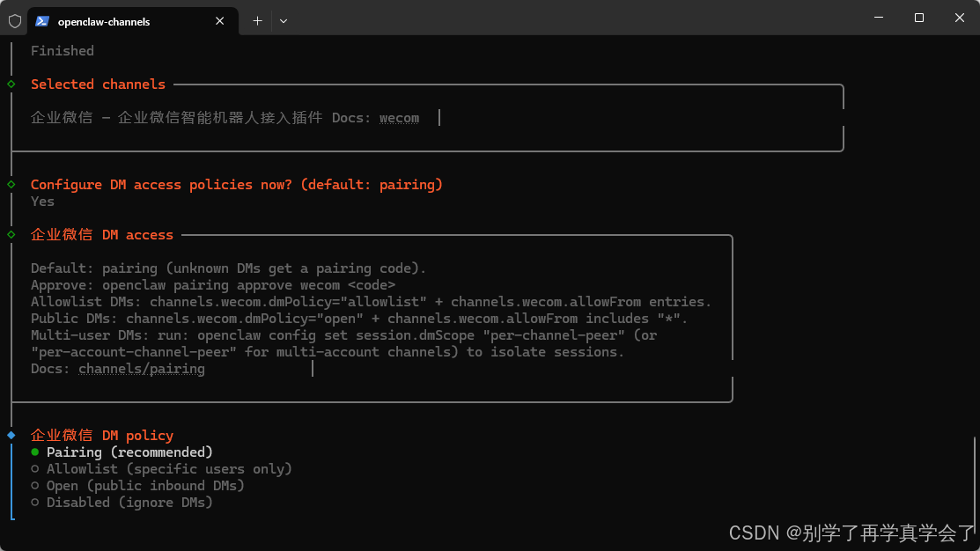This screenshot has height=551, width=980.
Task: Choose Allowlist (specific users only)
Action: click(161, 469)
